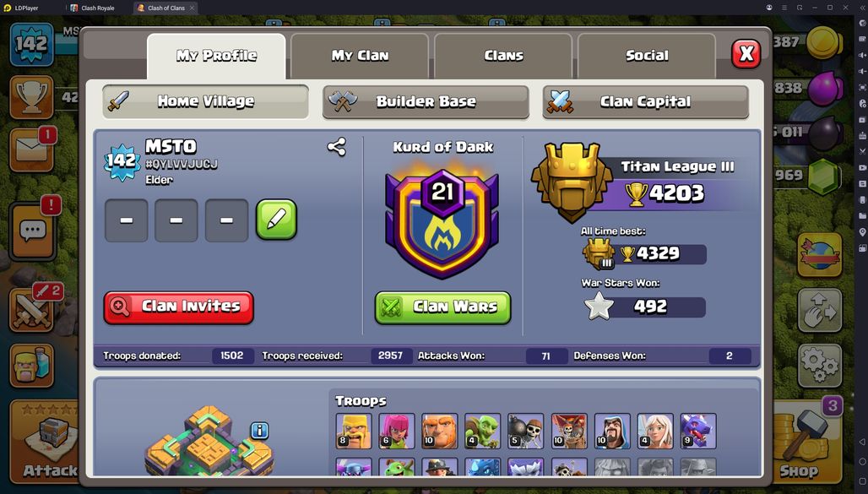The image size is (868, 494).
Task: Close the profile window with red X
Action: 746,54
